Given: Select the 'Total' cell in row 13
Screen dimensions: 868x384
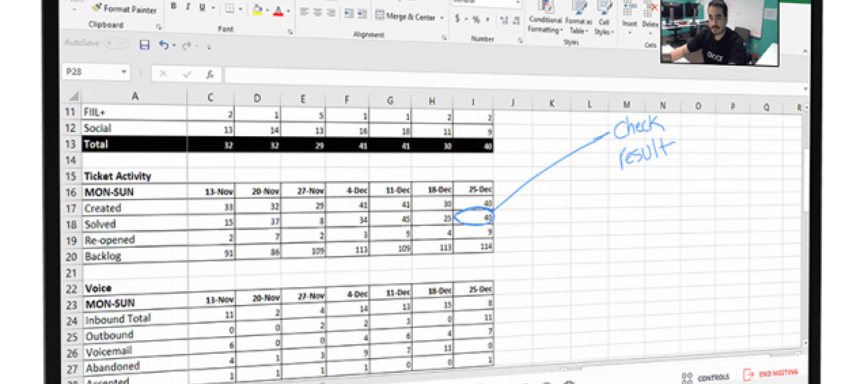Looking at the screenshot, I should click(x=134, y=144).
